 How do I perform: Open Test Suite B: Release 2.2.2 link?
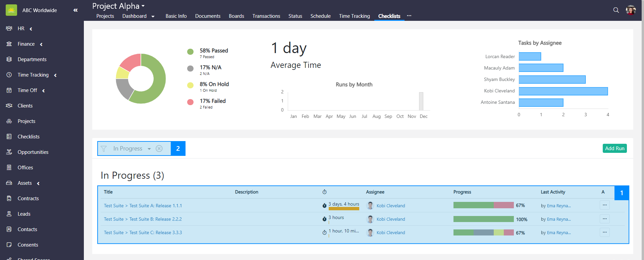[x=155, y=219]
